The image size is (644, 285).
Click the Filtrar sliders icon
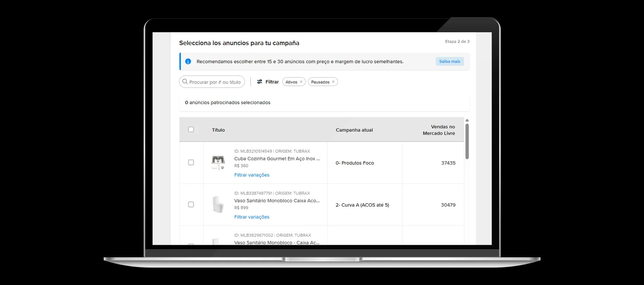click(260, 82)
